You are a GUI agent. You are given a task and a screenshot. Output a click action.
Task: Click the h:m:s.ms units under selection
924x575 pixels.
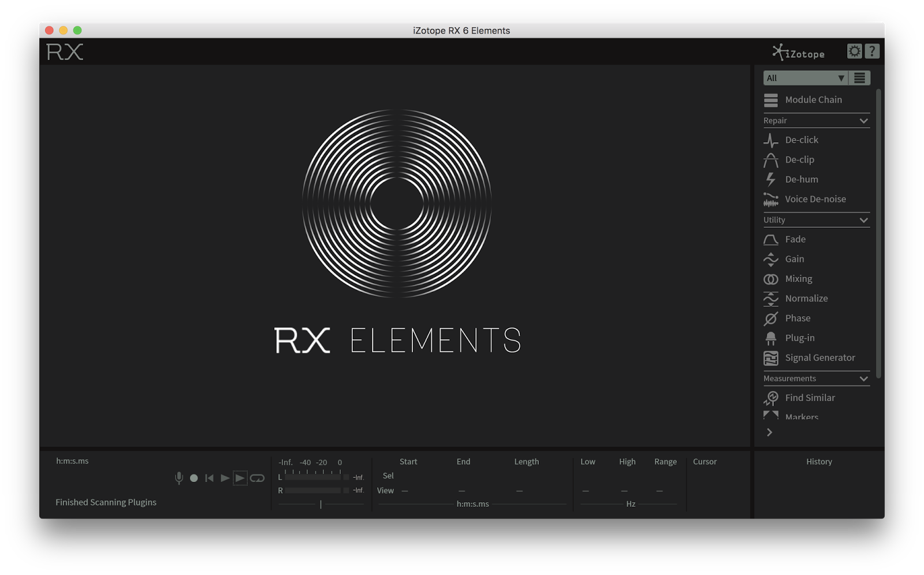[x=472, y=504]
